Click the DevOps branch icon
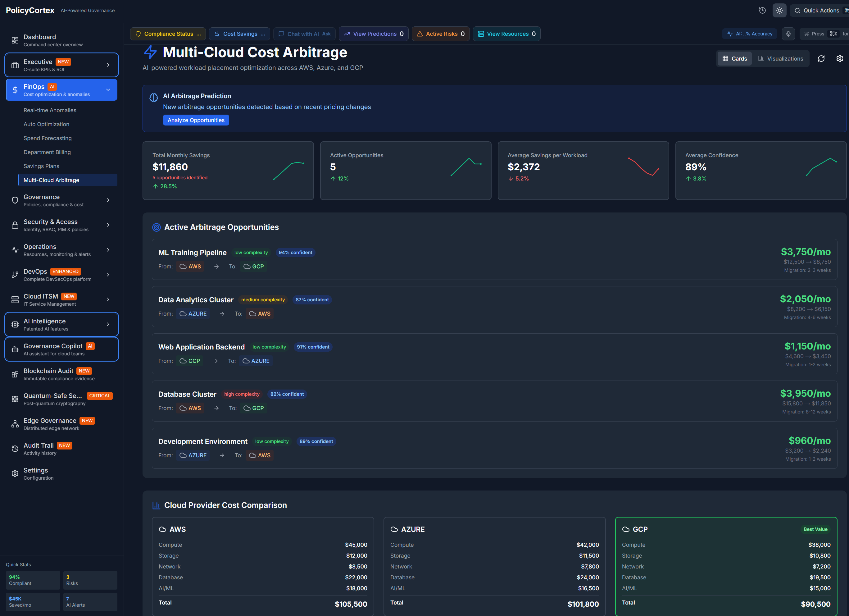849x616 pixels. (15, 275)
